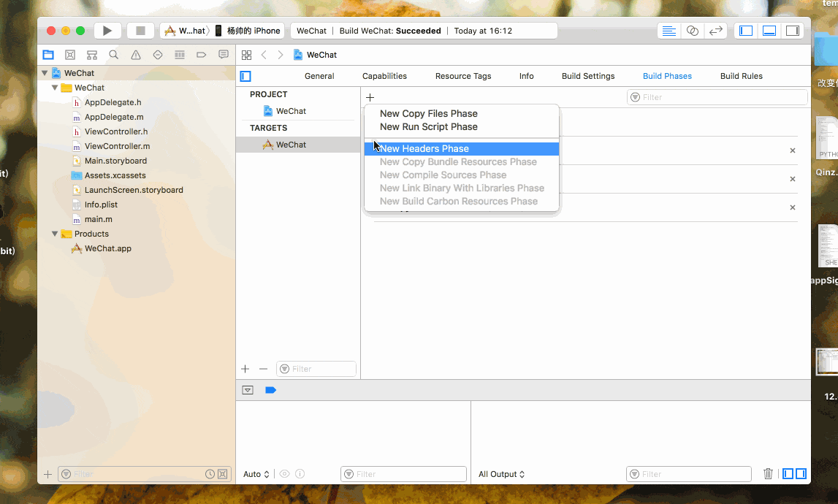Open Assets.xcassets catalog

point(115,175)
